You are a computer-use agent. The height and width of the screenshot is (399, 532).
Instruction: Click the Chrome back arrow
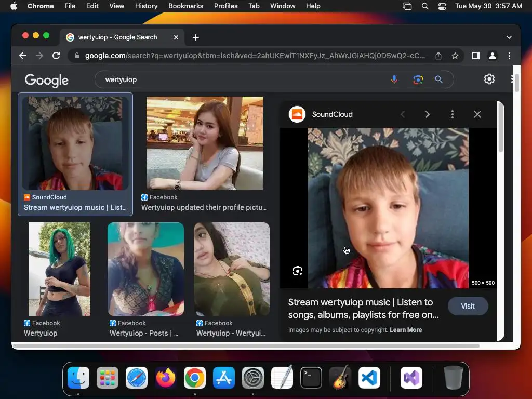(x=23, y=56)
